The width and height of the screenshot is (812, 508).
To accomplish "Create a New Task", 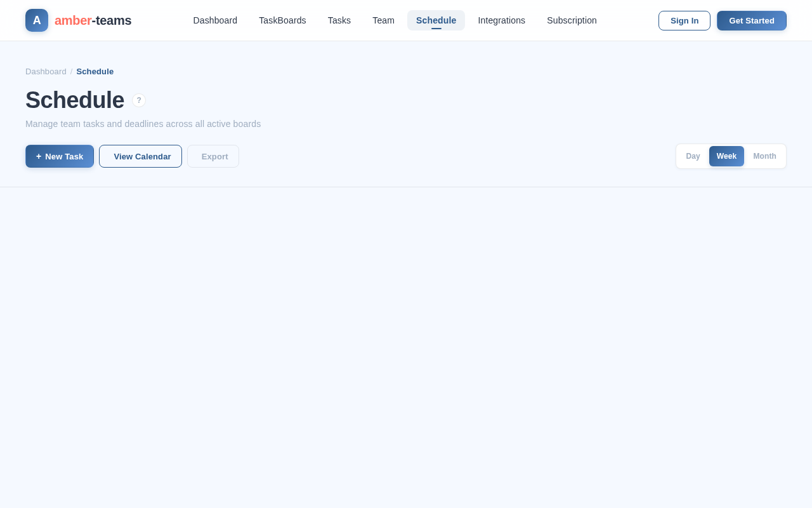I will (60, 156).
